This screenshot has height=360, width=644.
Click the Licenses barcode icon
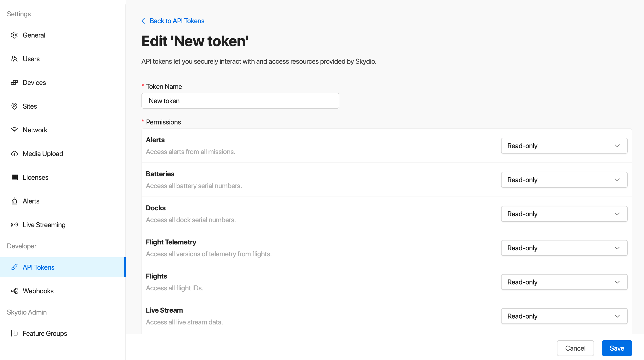tap(14, 178)
